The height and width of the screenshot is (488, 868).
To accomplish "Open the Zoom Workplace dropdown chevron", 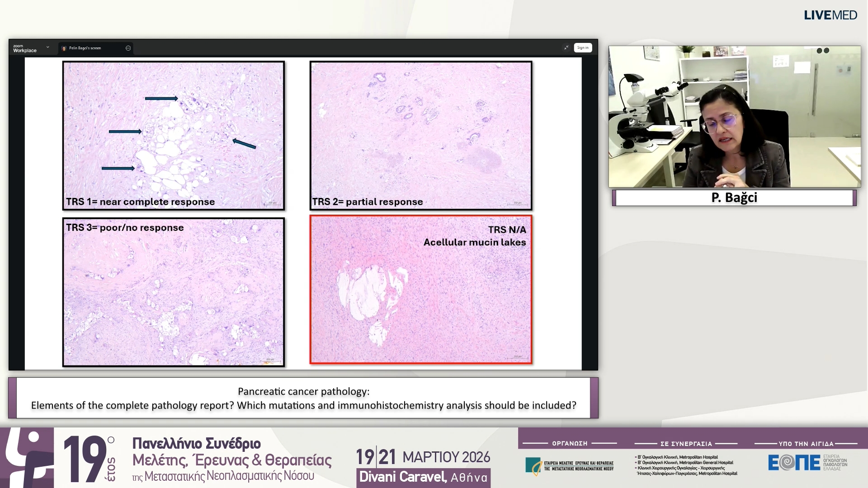I will [47, 47].
